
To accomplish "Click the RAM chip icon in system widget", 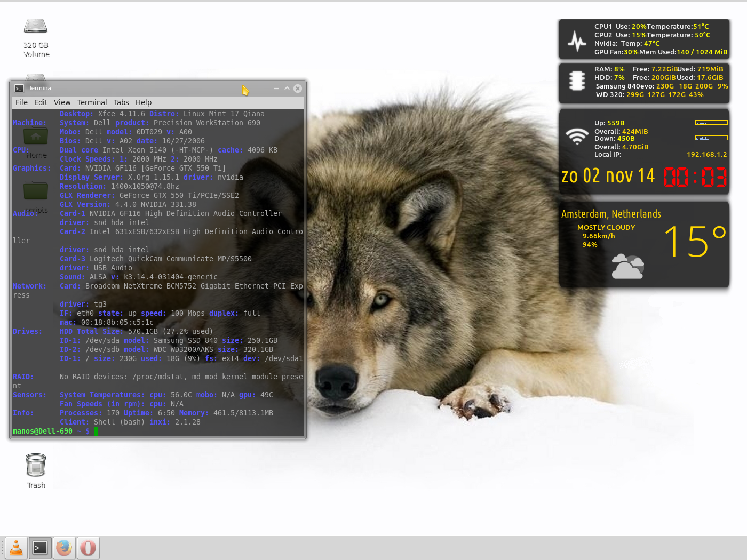I will click(577, 81).
